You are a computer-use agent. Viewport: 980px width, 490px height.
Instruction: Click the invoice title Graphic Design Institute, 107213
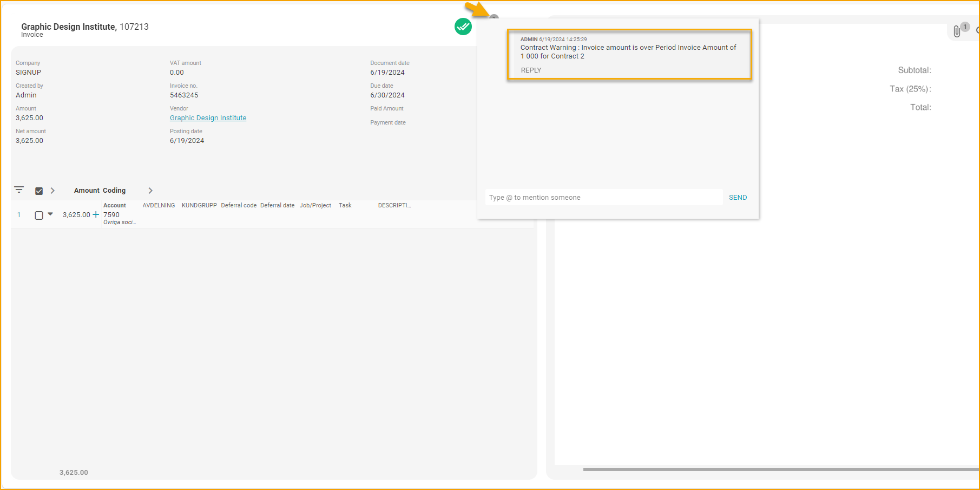pyautogui.click(x=85, y=27)
